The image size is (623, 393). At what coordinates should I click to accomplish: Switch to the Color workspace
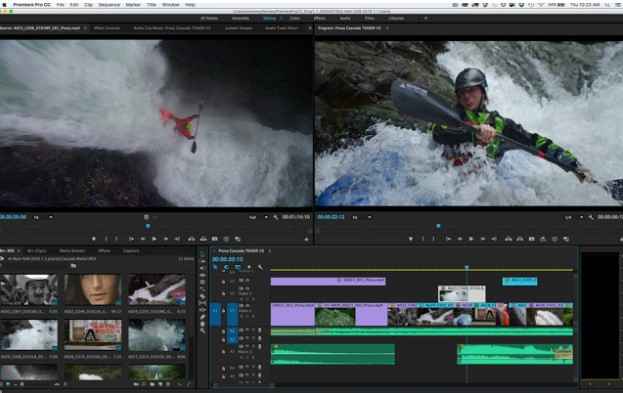(x=295, y=18)
